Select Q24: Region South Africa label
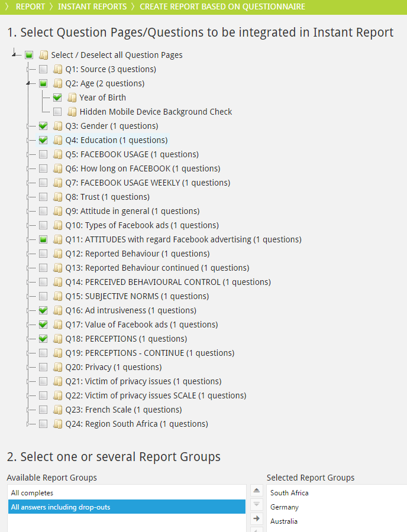The height and width of the screenshot is (532, 407). (136, 424)
